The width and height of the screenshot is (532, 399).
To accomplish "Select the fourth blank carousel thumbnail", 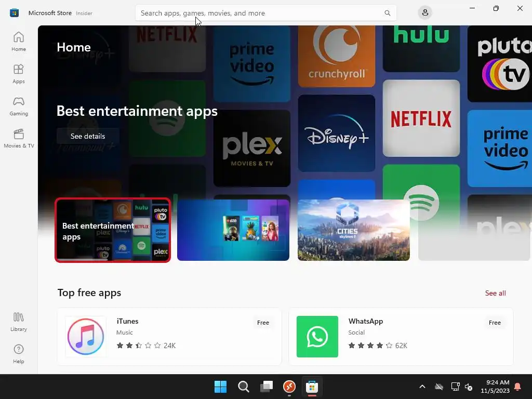I will coord(474,230).
